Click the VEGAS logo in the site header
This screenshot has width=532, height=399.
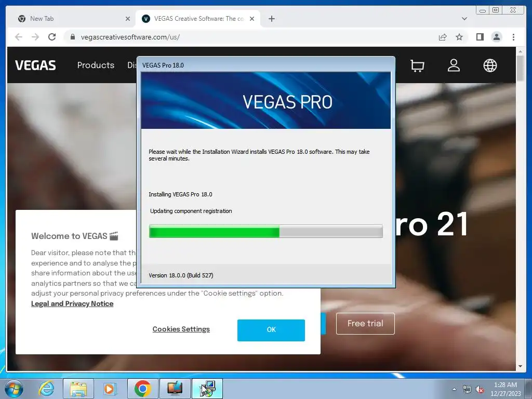(35, 65)
